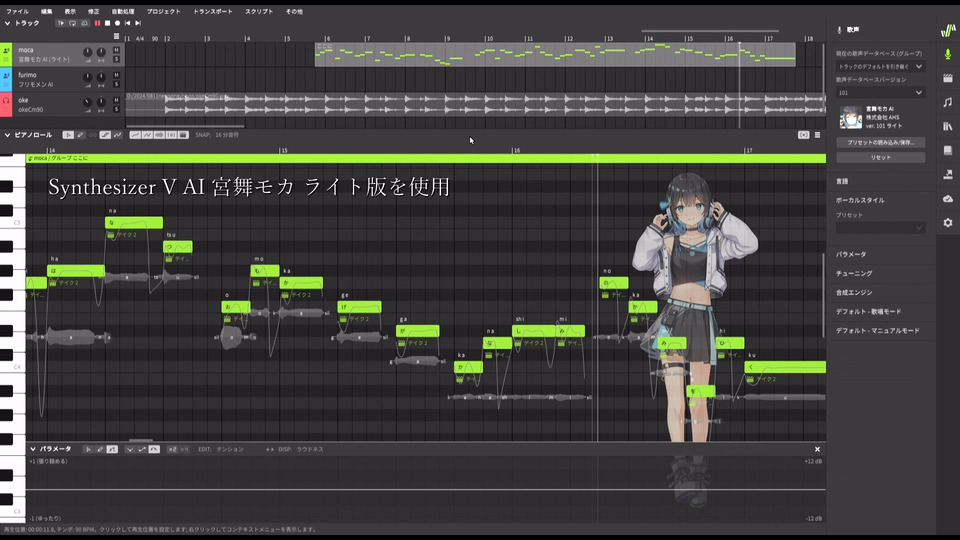Open the Dictionary book icon in sidebar

[948, 151]
